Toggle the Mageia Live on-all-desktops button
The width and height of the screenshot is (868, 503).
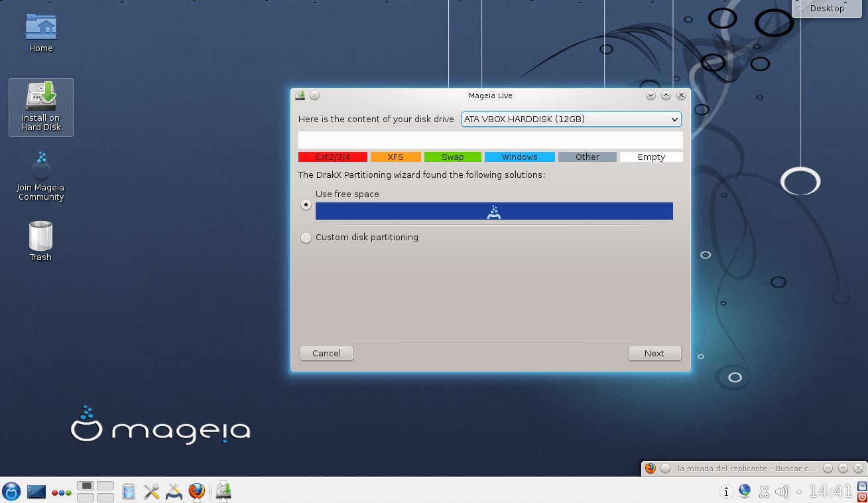click(x=315, y=95)
